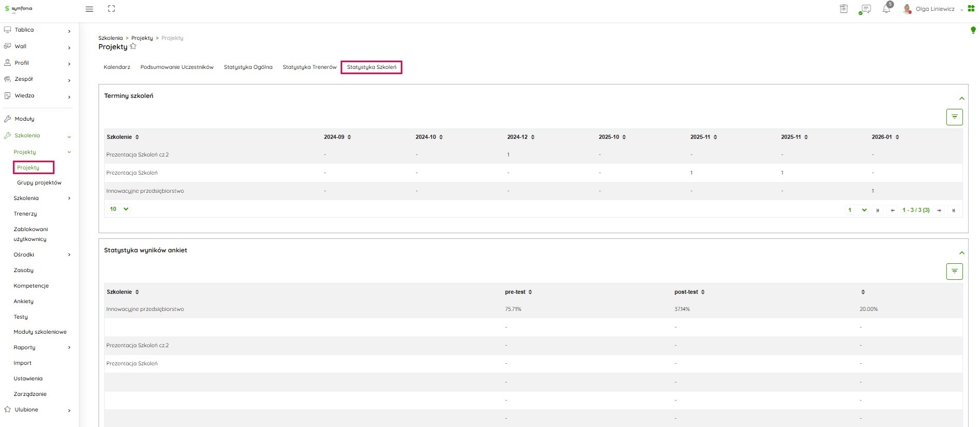The image size is (980, 427).
Task: Collapse the Terminy szkoleń panel
Action: click(961, 98)
